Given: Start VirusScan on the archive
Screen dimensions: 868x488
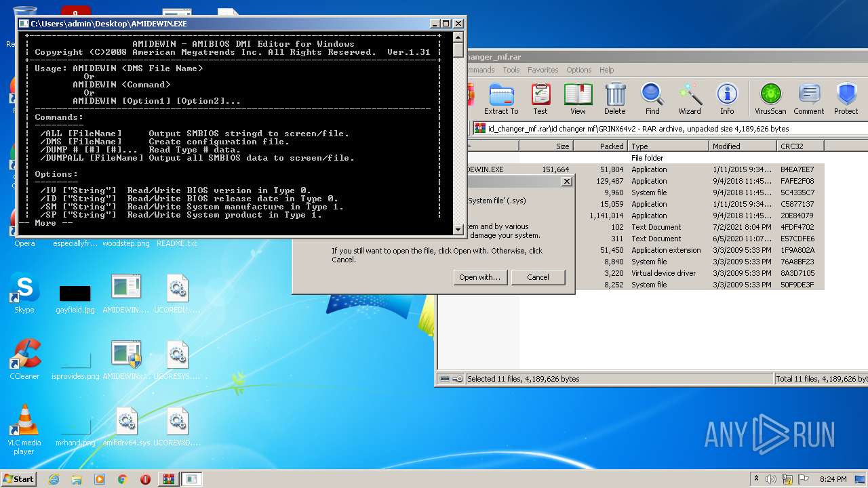Looking at the screenshot, I should click(x=770, y=99).
